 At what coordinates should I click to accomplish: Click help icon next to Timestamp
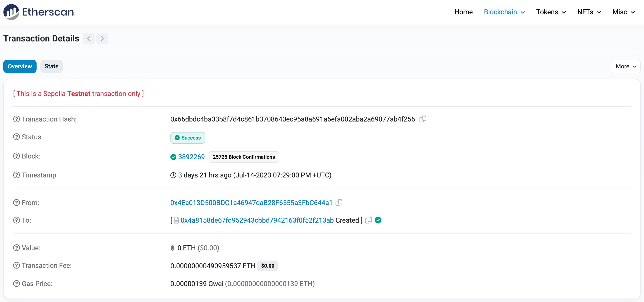pyautogui.click(x=16, y=175)
